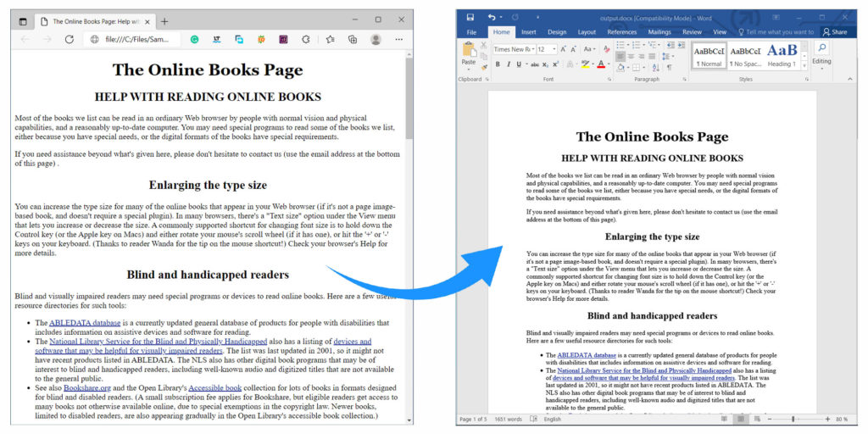Toggle Bold formatting in Word
868x434 pixels.
coord(498,64)
